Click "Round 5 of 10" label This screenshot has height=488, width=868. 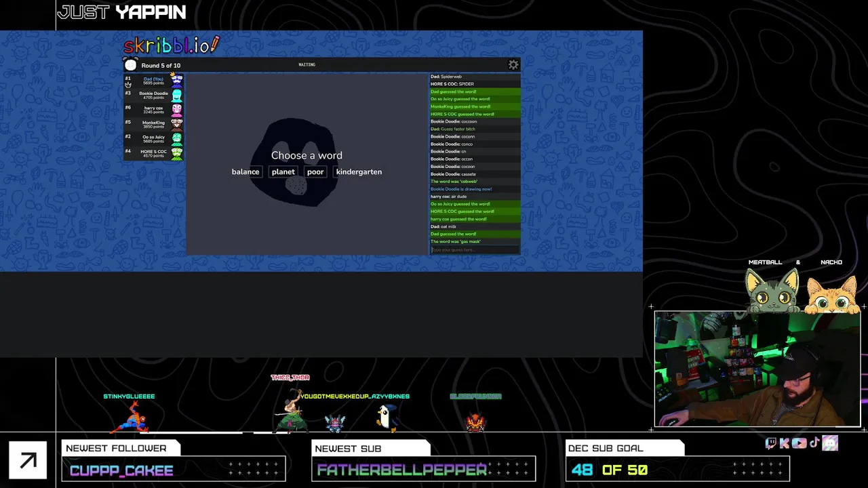tap(161, 66)
